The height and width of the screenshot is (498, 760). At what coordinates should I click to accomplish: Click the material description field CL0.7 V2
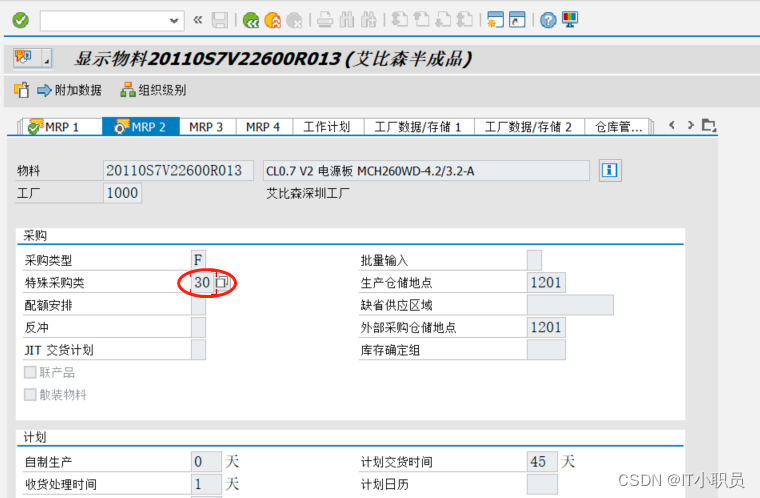pos(426,171)
